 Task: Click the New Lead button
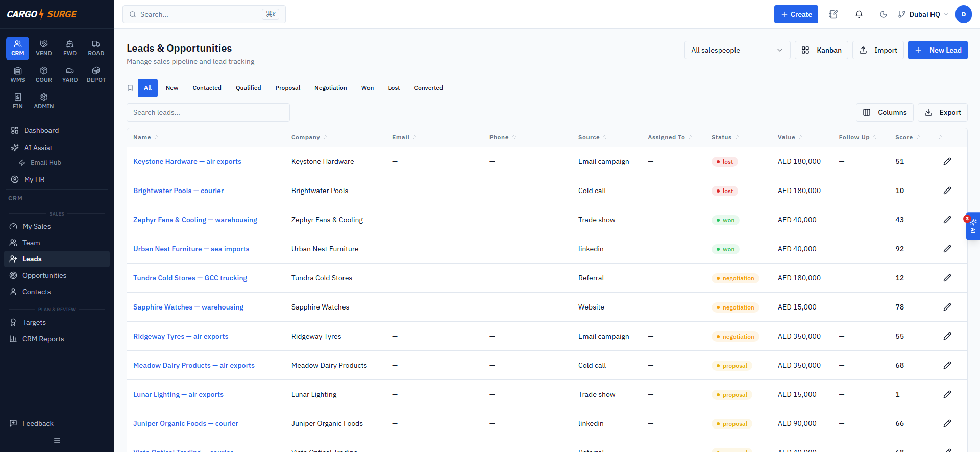[938, 50]
